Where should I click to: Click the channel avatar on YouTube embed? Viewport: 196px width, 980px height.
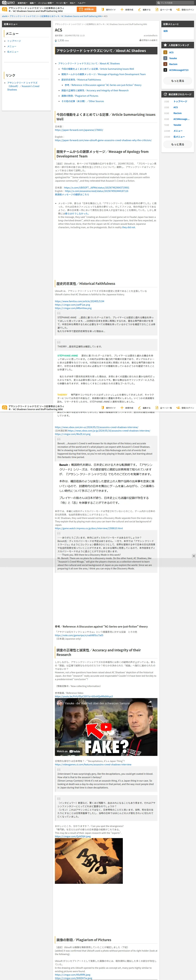click(x=60, y=703)
